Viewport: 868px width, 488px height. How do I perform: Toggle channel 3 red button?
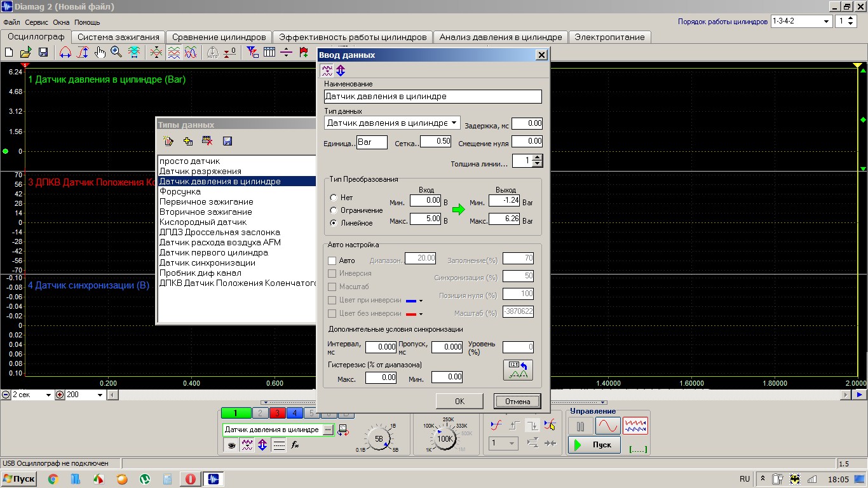coord(277,413)
